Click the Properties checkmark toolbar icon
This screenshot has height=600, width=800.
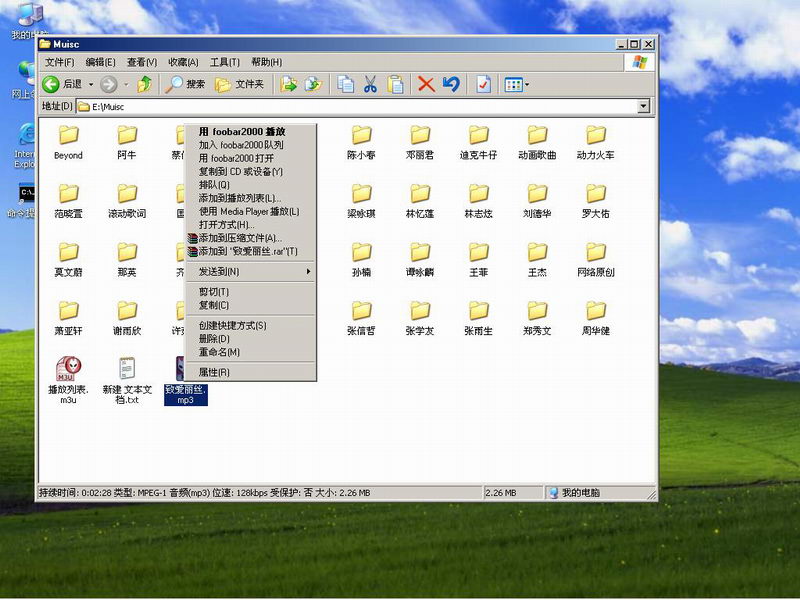tap(483, 84)
